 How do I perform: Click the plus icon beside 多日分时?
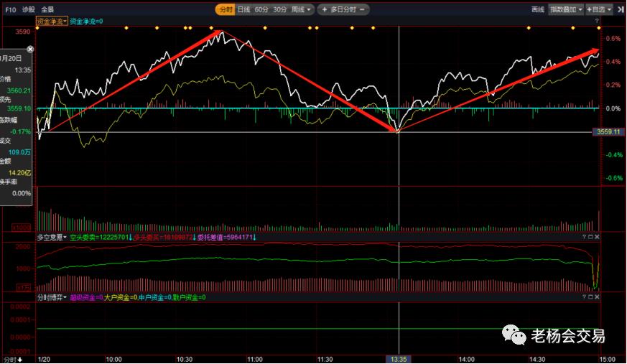(x=325, y=9)
